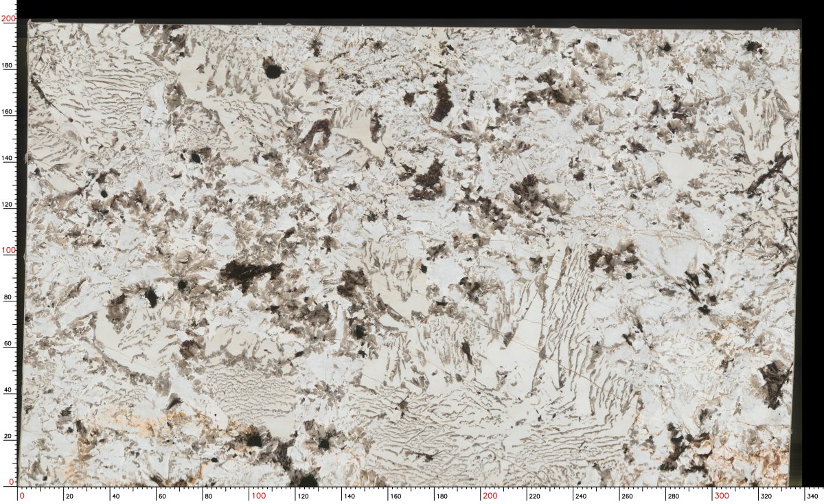Click the red 200 label on vertical ruler
Image resolution: width=824 pixels, height=504 pixels.
8,20
